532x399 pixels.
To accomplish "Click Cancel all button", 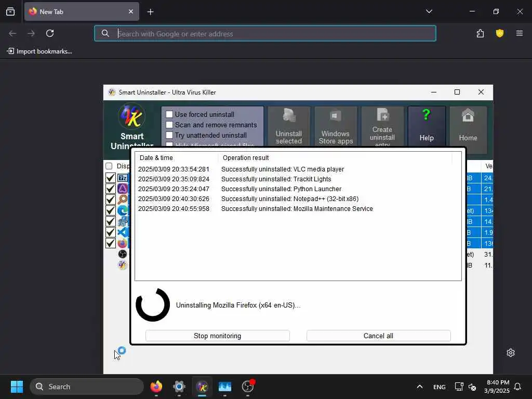I will 378,336.
